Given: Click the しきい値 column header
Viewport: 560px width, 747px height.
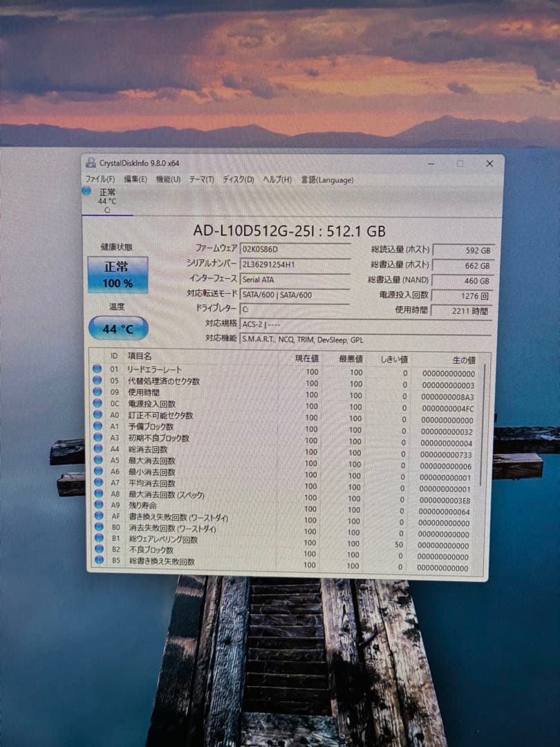Looking at the screenshot, I should (x=394, y=359).
